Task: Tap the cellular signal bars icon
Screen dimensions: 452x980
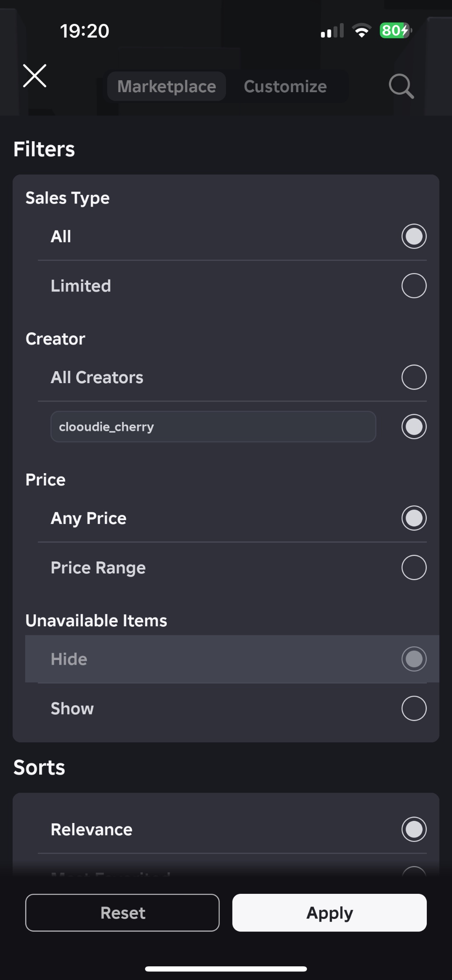Action: [332, 31]
